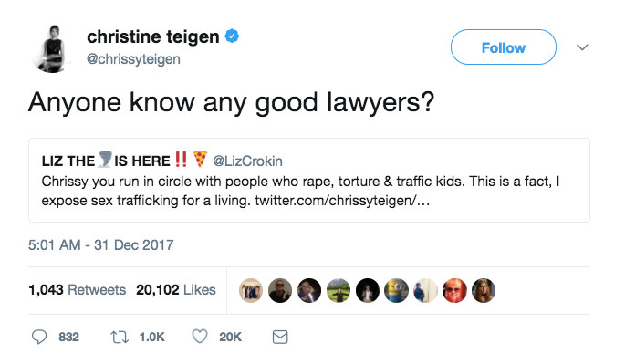Like the tweet with heart icon
Viewport: 625px width, 364px height.
point(200,337)
